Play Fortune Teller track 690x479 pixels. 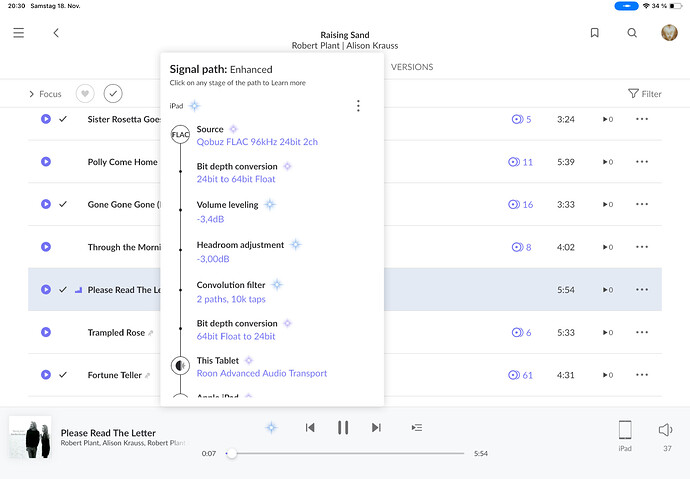click(x=46, y=375)
